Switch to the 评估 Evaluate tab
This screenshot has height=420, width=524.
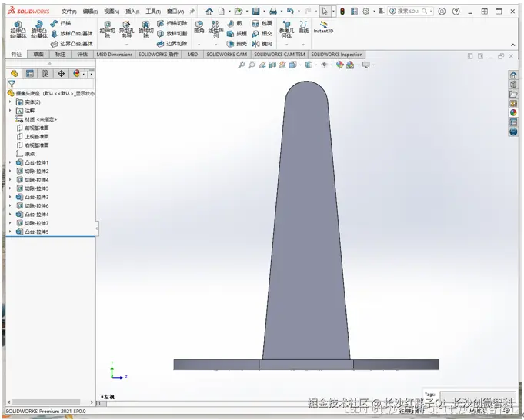click(x=82, y=54)
